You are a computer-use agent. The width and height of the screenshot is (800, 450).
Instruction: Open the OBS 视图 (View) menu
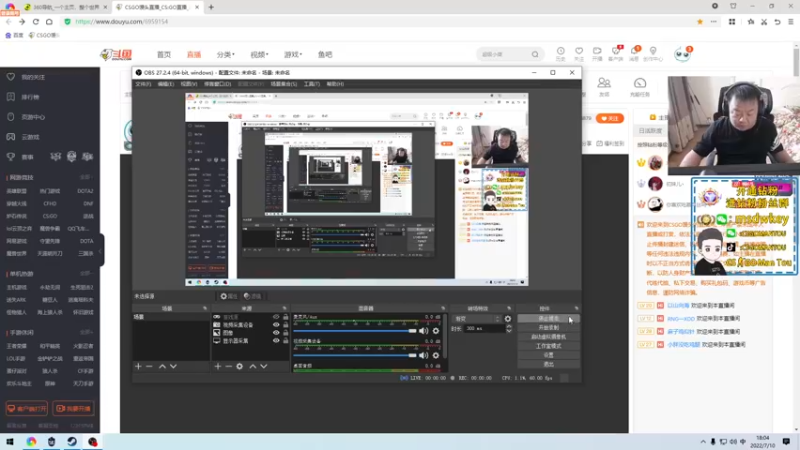(x=188, y=84)
